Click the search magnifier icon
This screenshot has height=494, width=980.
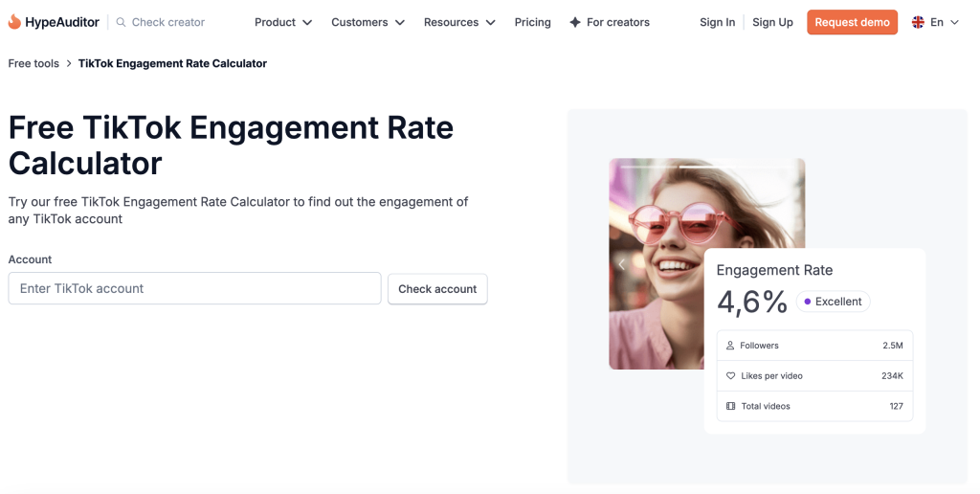click(x=122, y=23)
